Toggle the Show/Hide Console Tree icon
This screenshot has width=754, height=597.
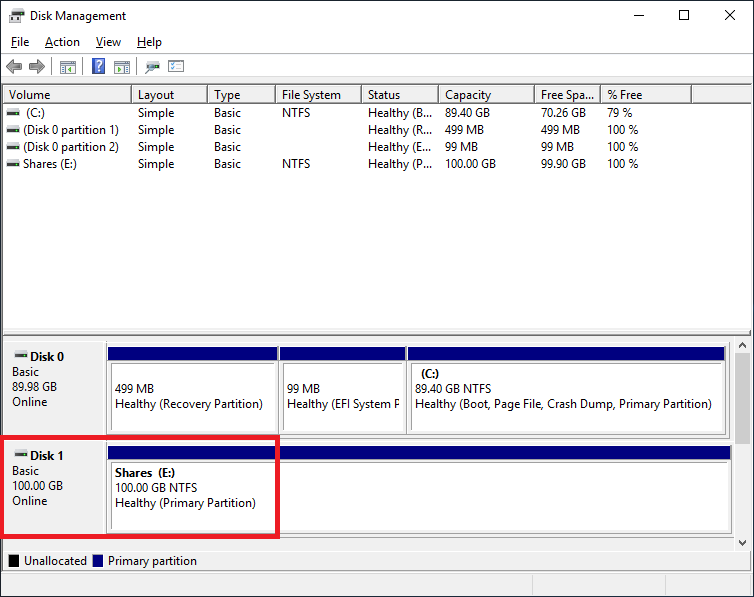point(68,67)
